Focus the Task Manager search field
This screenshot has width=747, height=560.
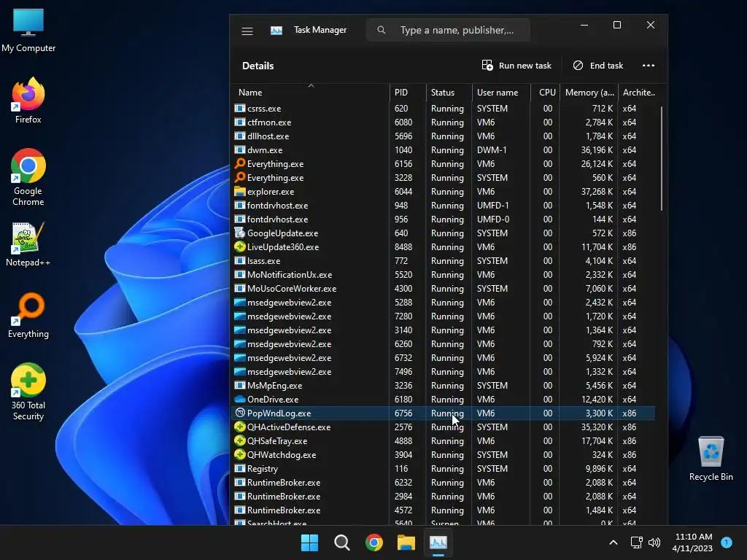(448, 30)
